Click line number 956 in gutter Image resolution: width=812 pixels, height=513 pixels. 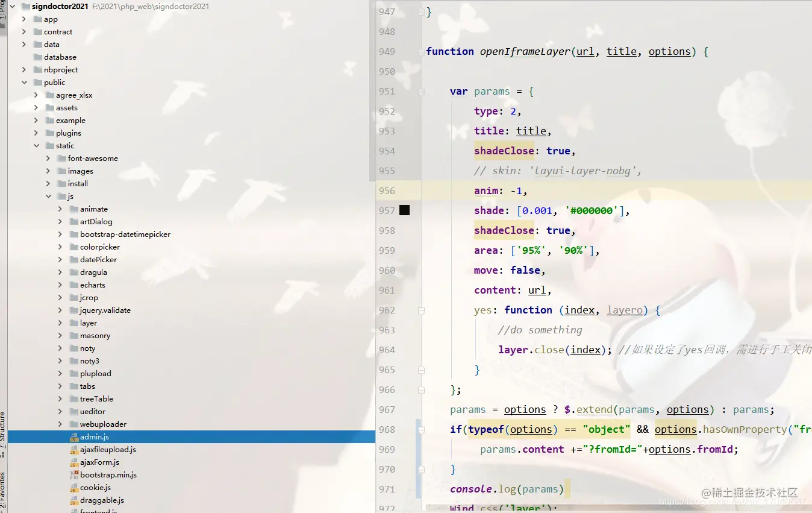click(387, 191)
